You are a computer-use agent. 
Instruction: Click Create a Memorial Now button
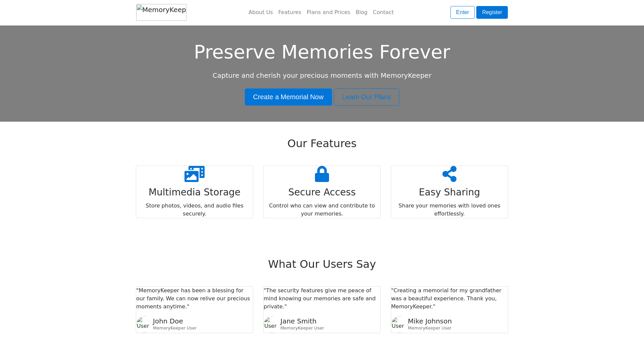288,97
